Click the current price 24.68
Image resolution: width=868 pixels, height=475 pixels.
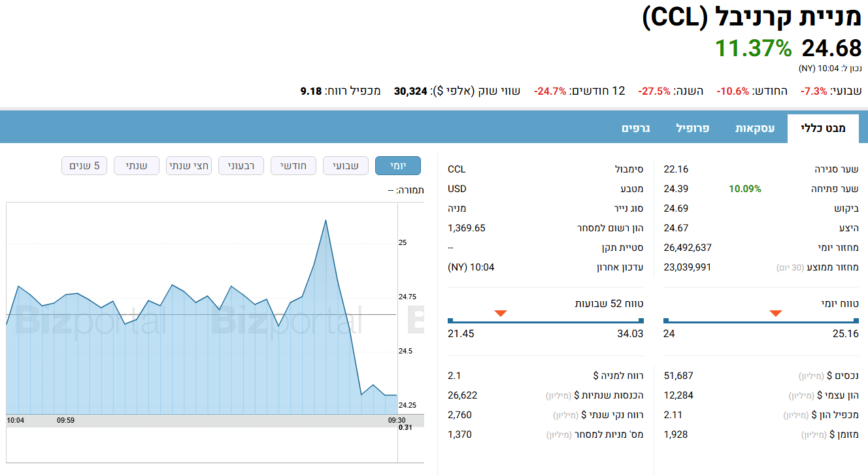pos(831,48)
